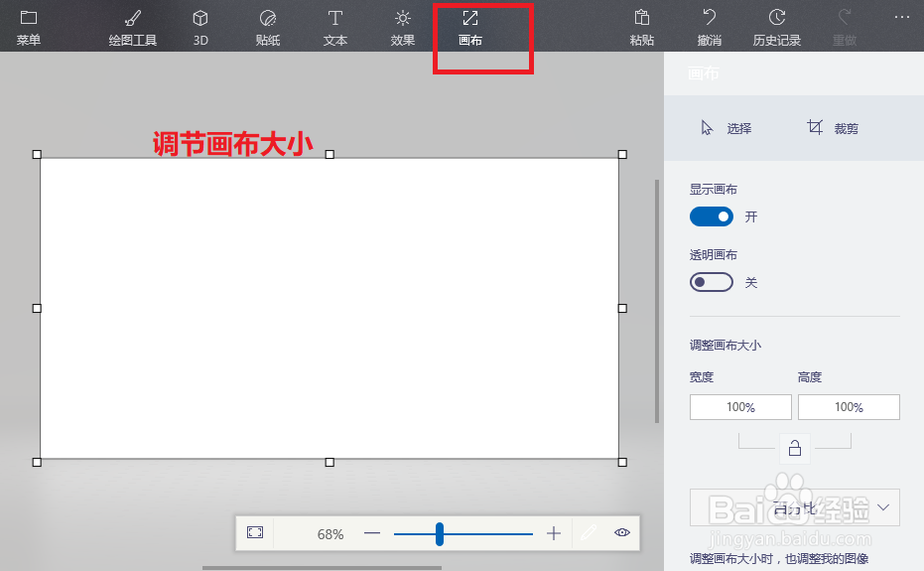Image resolution: width=924 pixels, height=571 pixels.
Task: Toggle 3D view eye icon
Action: point(621,532)
